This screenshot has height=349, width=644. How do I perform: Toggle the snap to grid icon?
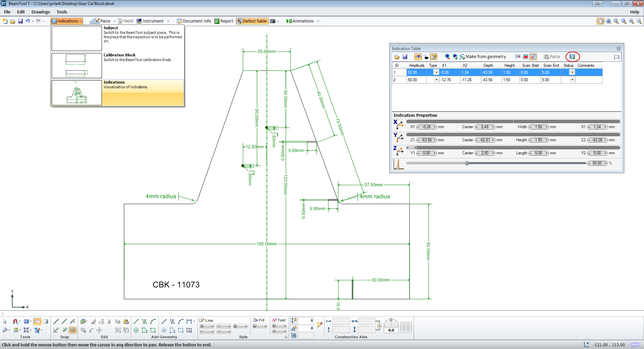pyautogui.click(x=73, y=330)
